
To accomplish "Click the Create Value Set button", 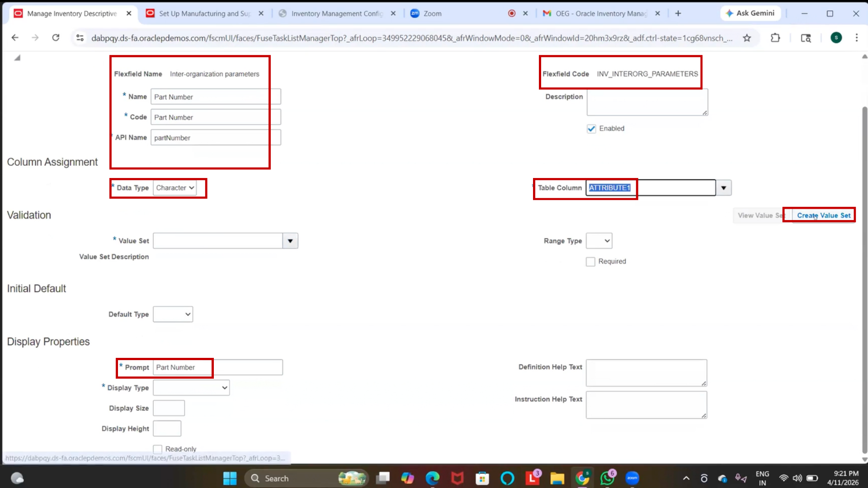I will tap(824, 216).
